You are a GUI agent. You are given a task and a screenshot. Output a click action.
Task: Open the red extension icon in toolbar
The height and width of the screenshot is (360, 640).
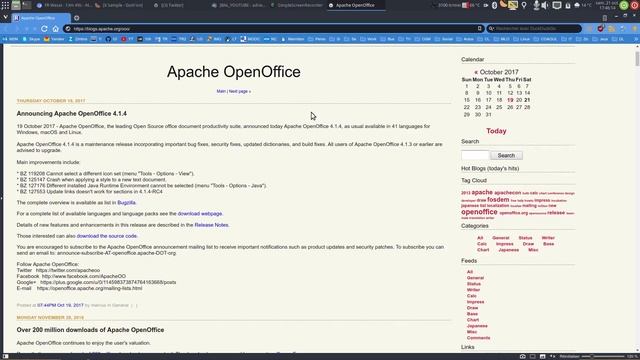[600, 29]
